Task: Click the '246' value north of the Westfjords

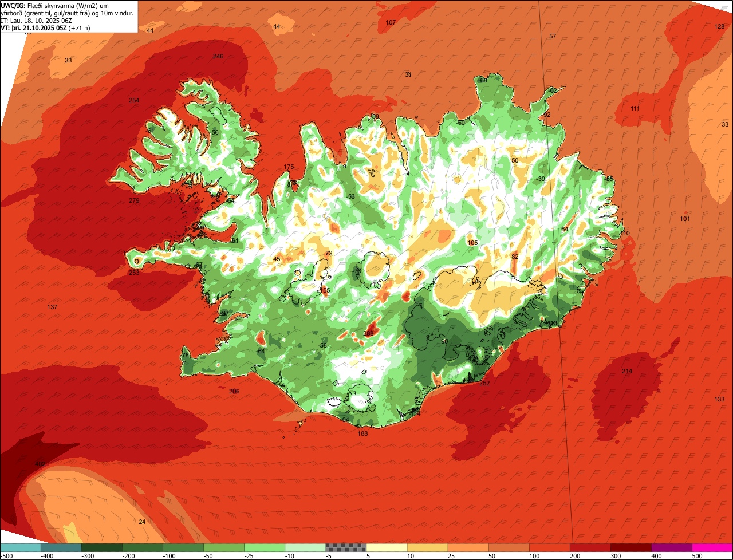Action: 218,56
